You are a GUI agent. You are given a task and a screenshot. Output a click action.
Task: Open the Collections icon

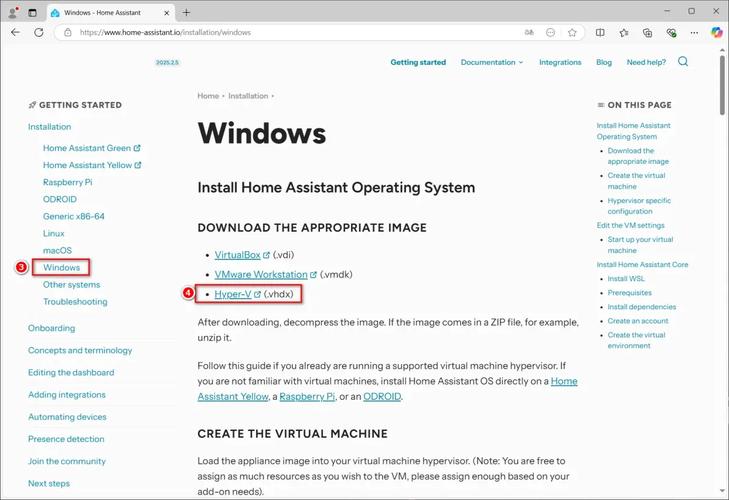click(x=647, y=33)
